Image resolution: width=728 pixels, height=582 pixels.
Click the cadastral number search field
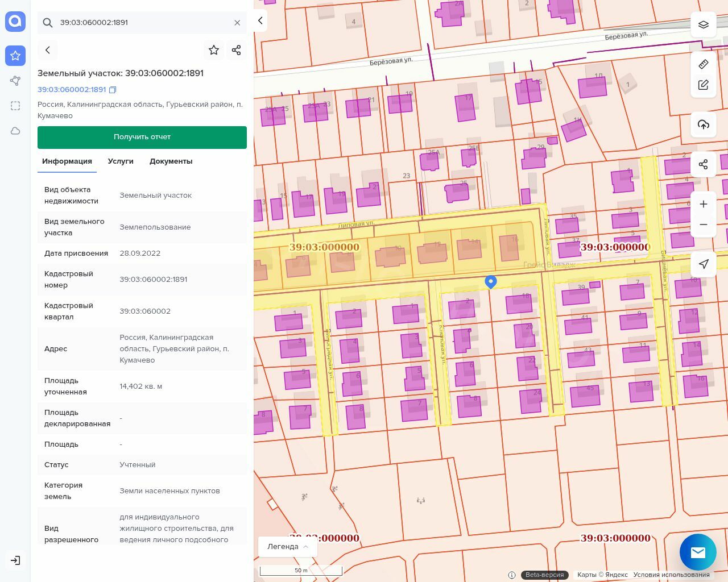142,23
